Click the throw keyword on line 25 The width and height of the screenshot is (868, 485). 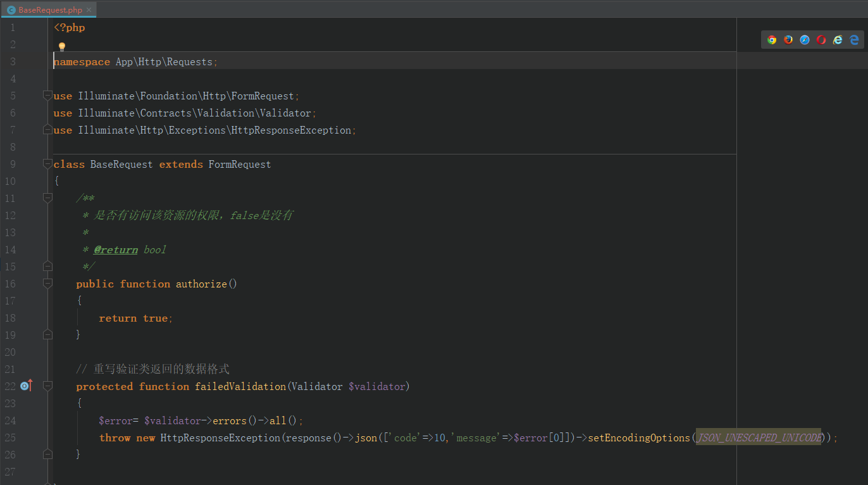coord(115,438)
